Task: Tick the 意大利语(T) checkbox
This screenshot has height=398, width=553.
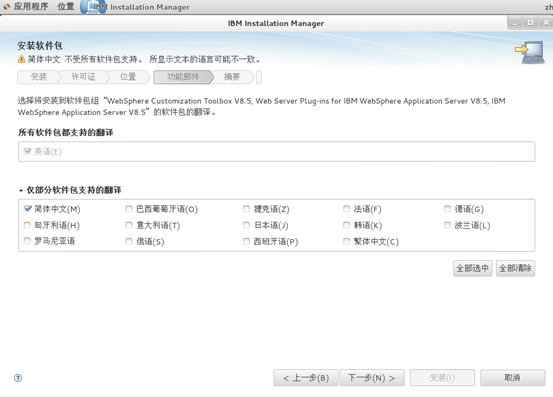Action: pos(129,225)
